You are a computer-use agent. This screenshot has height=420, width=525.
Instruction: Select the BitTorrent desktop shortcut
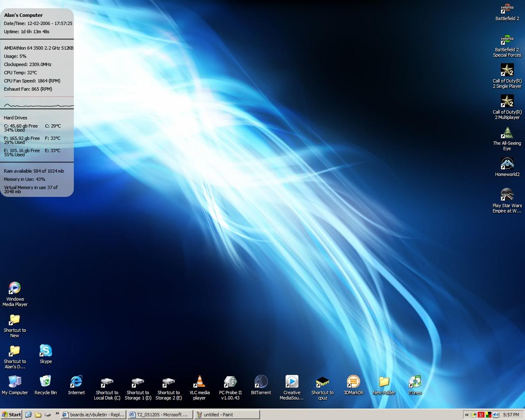pyautogui.click(x=261, y=382)
